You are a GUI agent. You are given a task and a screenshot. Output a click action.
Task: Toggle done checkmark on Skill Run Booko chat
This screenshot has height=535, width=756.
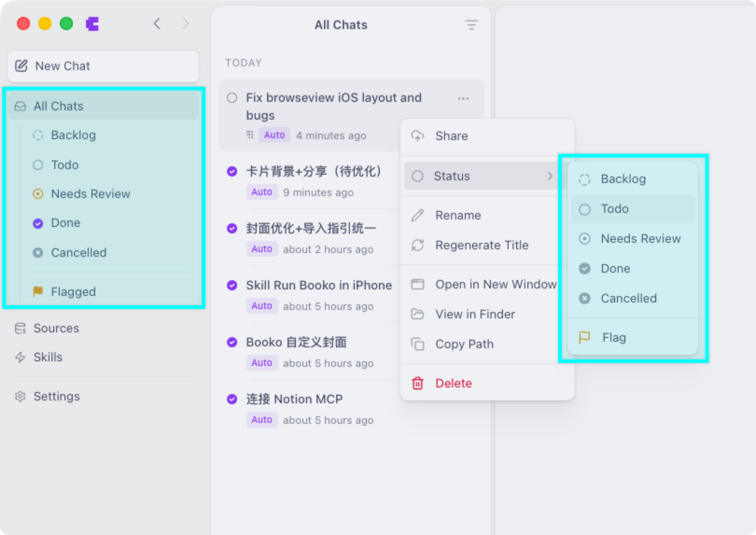[232, 285]
